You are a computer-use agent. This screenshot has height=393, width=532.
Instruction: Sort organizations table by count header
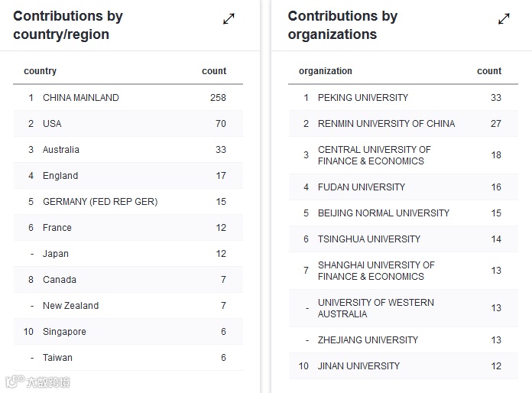489,71
